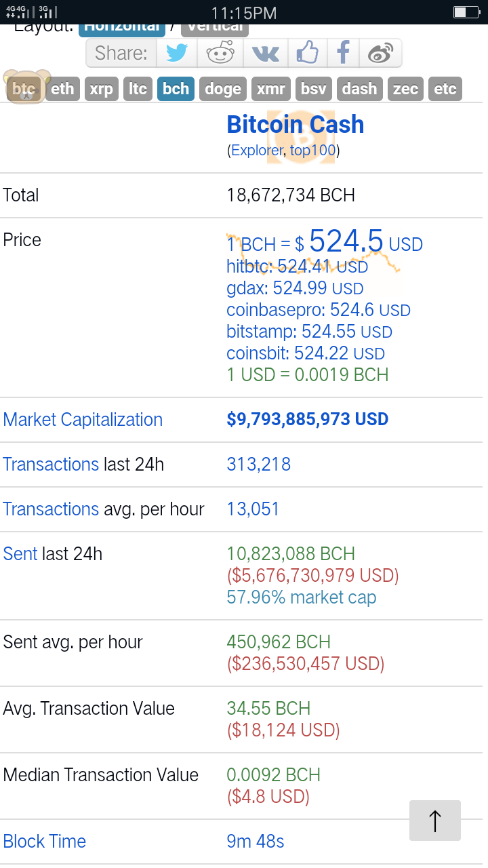Share via the Weibo icon
The image size is (488, 868).
[x=380, y=53]
